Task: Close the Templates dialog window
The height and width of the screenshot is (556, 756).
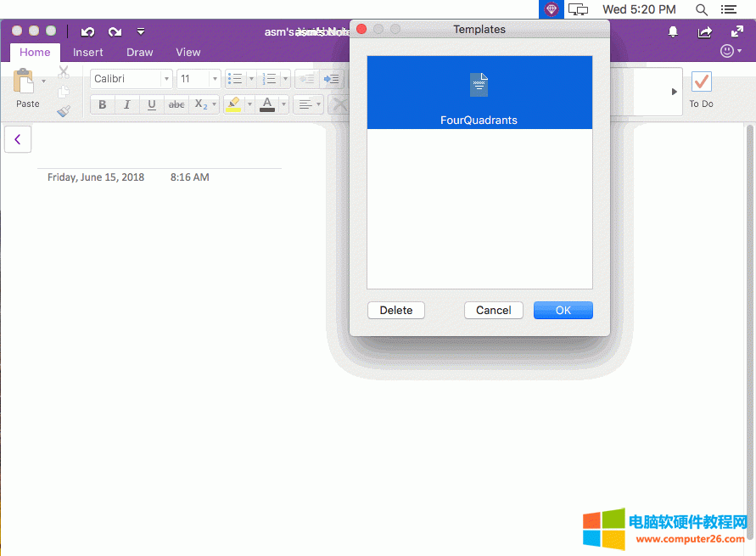Action: pyautogui.click(x=361, y=30)
